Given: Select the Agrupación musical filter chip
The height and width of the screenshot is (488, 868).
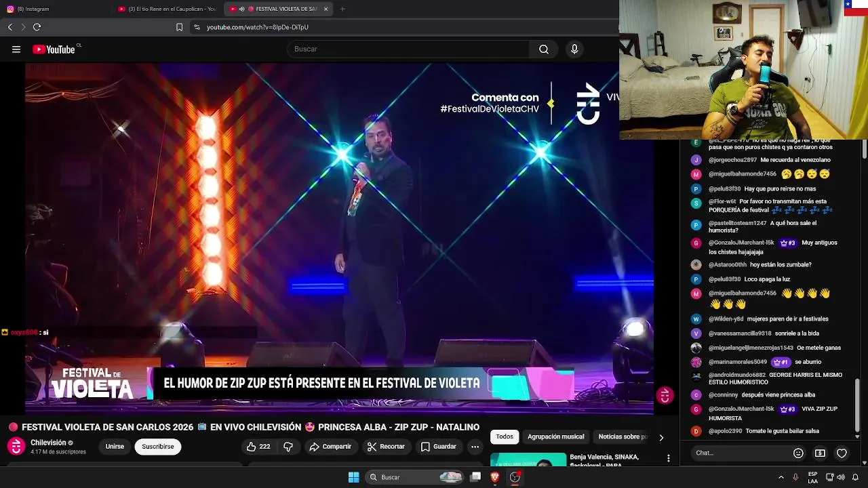Looking at the screenshot, I should tap(555, 437).
